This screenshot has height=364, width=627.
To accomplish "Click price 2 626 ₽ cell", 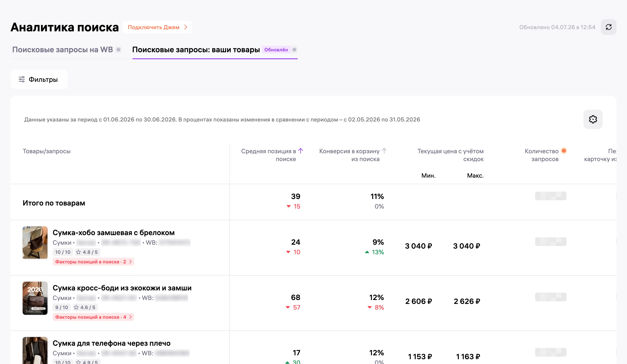I will click(x=467, y=301).
